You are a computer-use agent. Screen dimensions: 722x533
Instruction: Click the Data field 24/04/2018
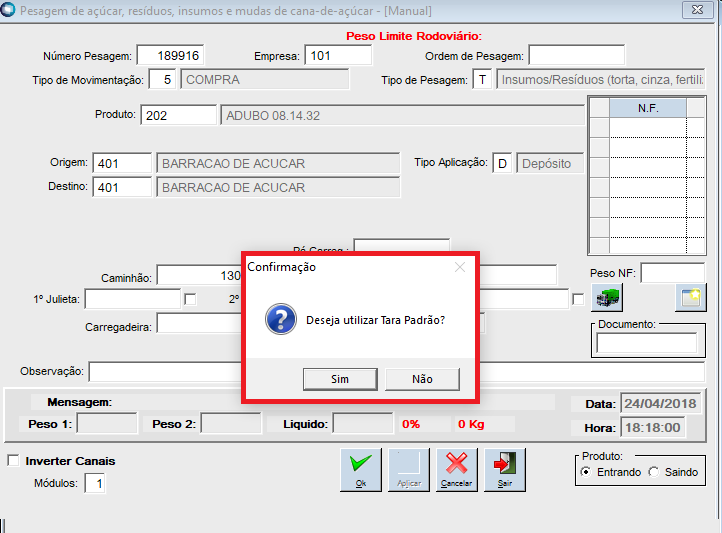tap(660, 404)
